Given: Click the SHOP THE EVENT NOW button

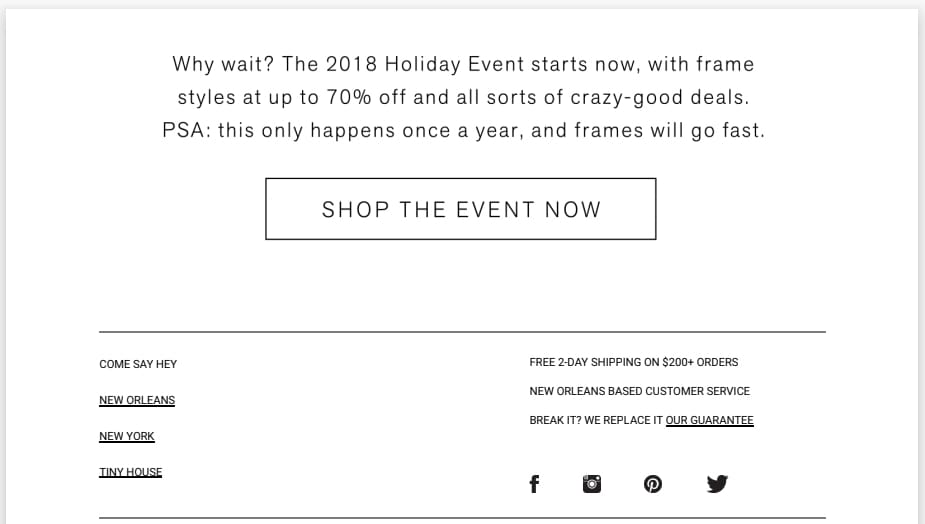Looking at the screenshot, I should [x=461, y=209].
